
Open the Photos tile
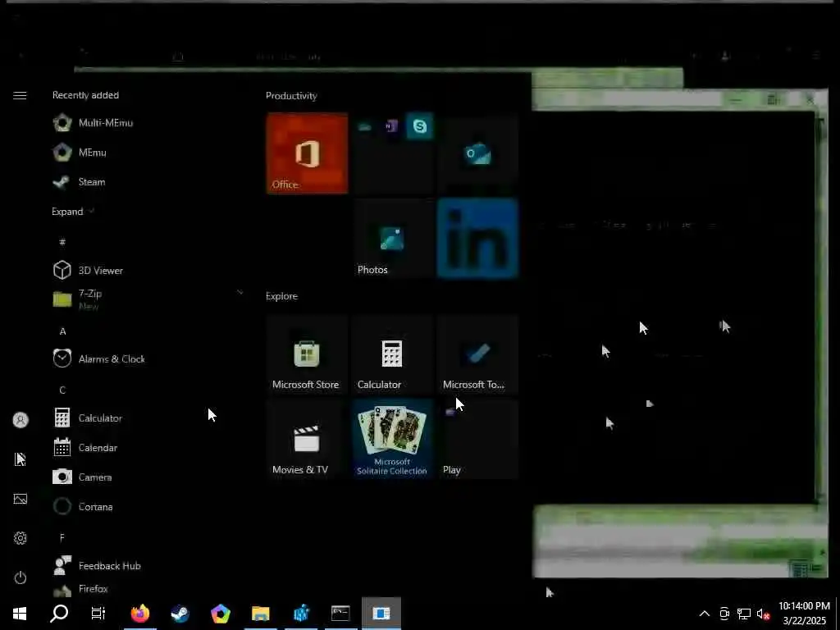393,239
